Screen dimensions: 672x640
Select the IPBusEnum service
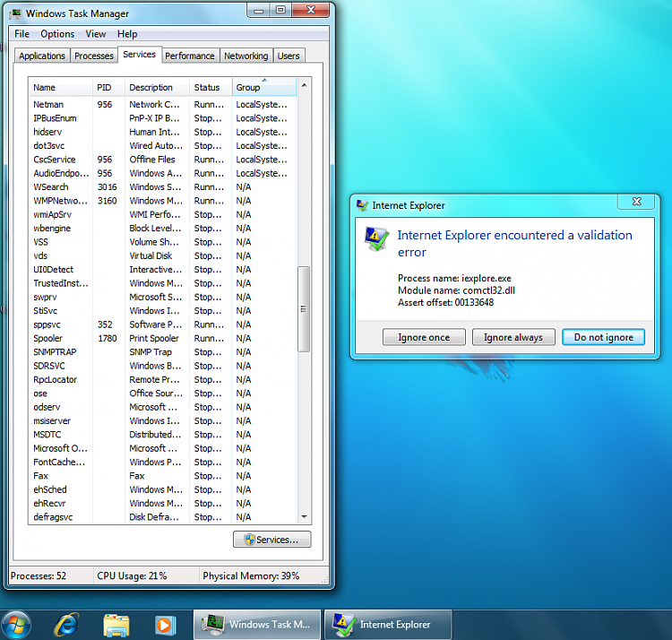[x=163, y=118]
